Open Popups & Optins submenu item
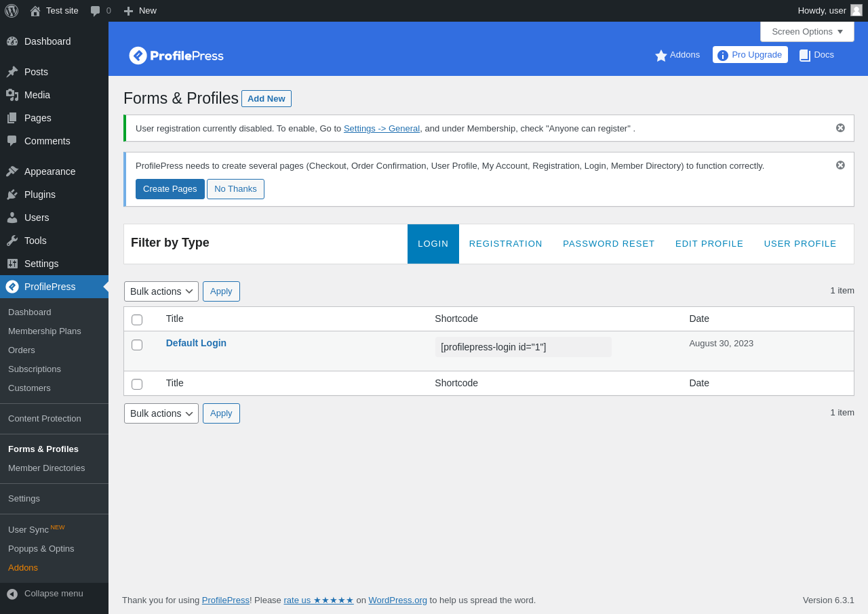 (41, 549)
